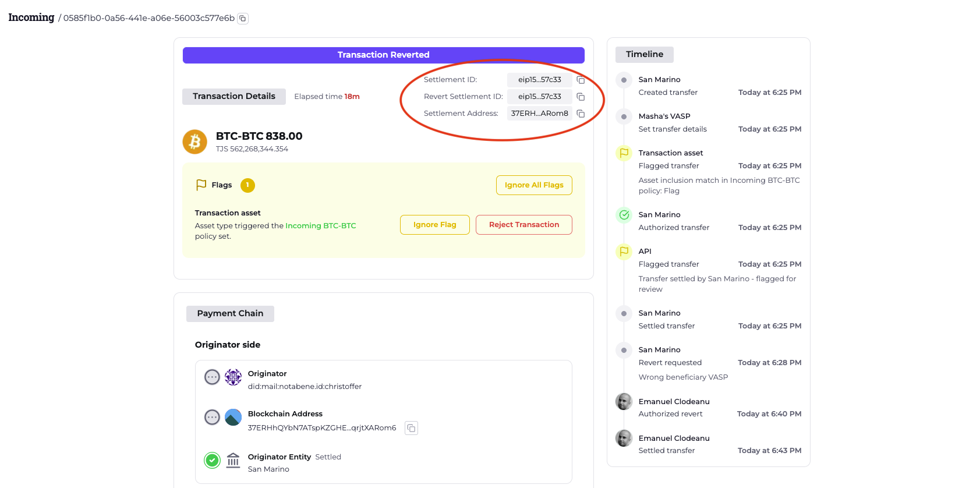Copy the originator blockchain address
The width and height of the screenshot is (980, 488).
pyautogui.click(x=411, y=428)
